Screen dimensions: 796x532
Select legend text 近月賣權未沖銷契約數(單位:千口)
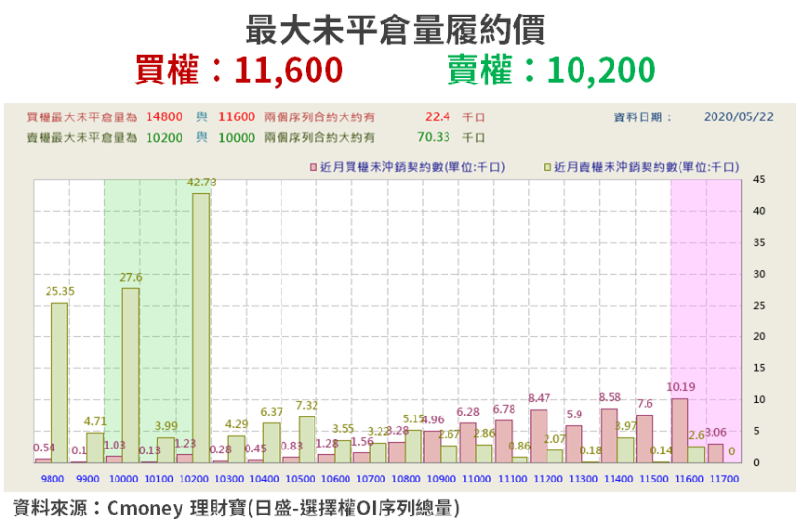click(647, 167)
